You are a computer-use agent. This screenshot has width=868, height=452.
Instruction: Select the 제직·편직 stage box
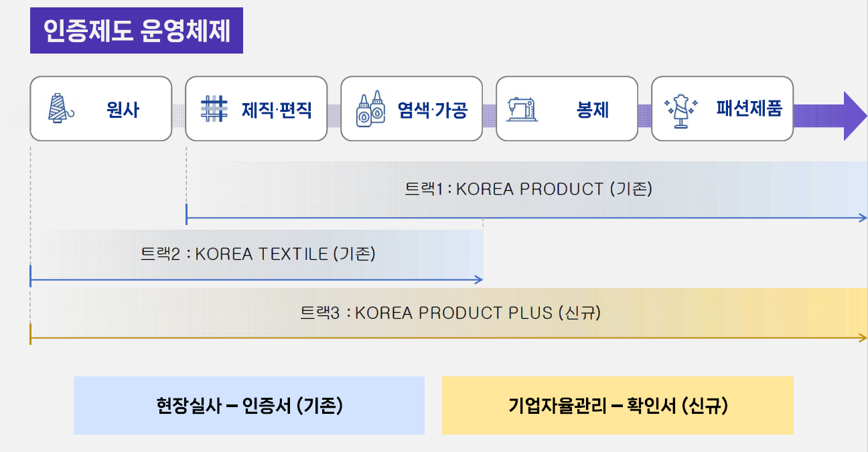(x=257, y=108)
